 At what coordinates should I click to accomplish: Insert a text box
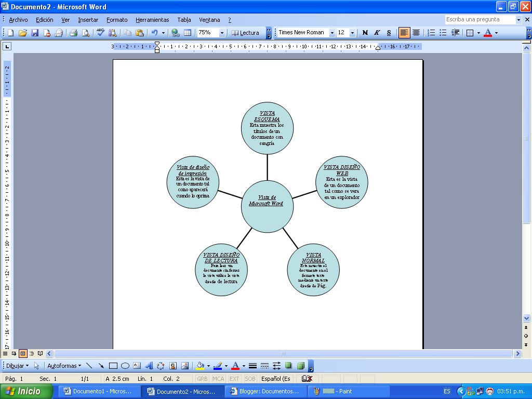(137, 366)
